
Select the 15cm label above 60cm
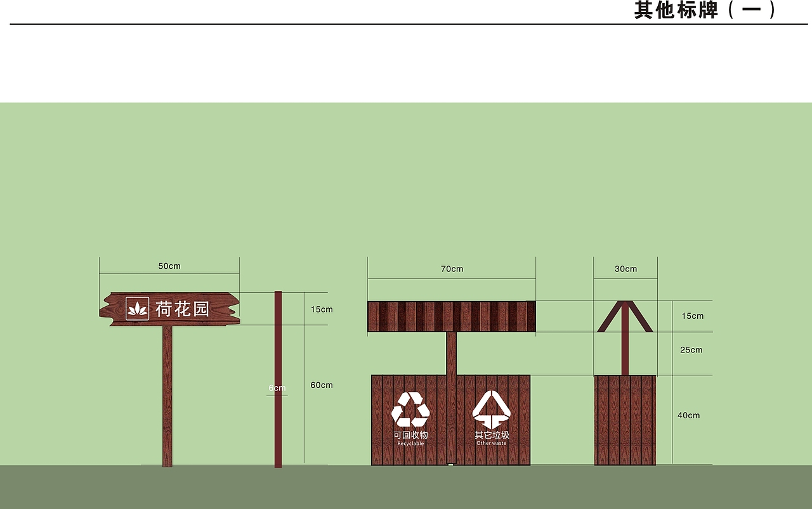tap(322, 309)
